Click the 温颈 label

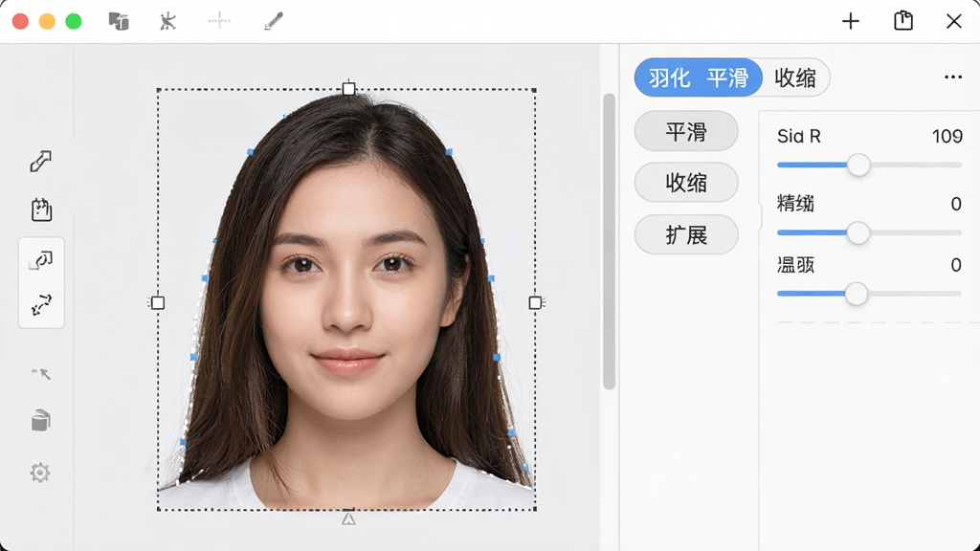(x=795, y=265)
